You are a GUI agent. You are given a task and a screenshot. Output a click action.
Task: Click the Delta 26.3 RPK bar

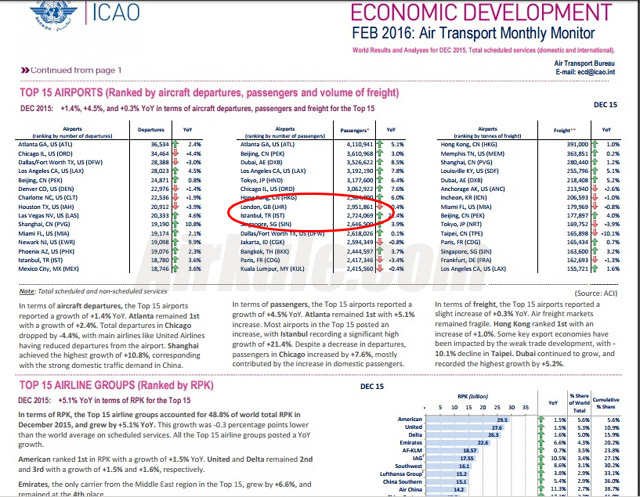tap(462, 435)
